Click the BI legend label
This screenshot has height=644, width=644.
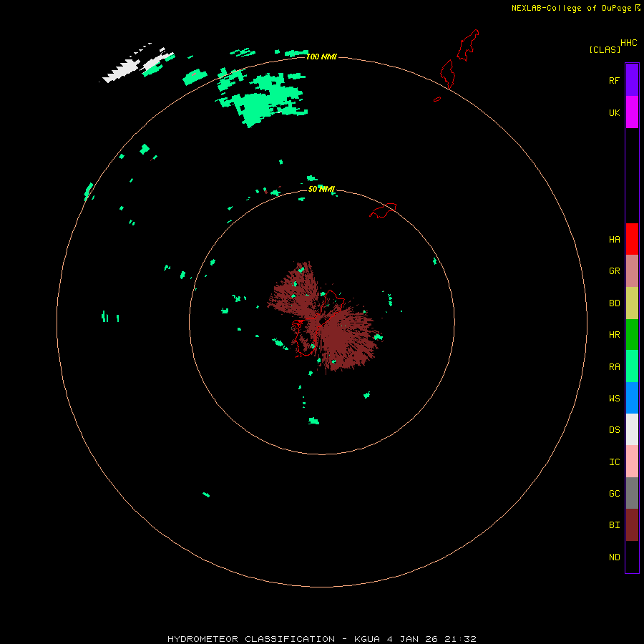pyautogui.click(x=614, y=525)
